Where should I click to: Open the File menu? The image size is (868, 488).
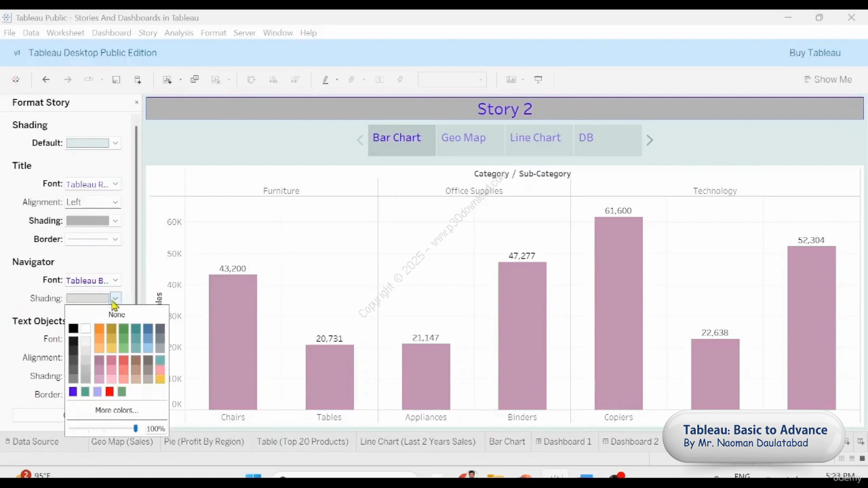[9, 33]
